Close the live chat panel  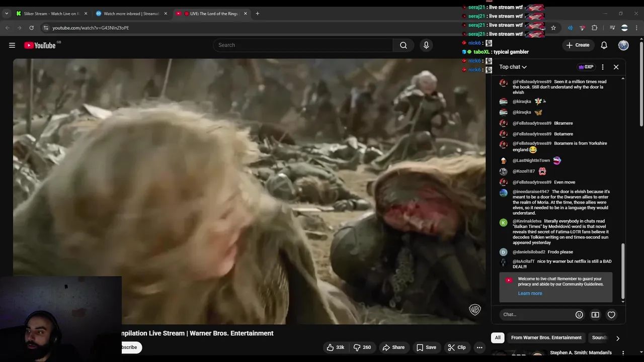coord(616,67)
